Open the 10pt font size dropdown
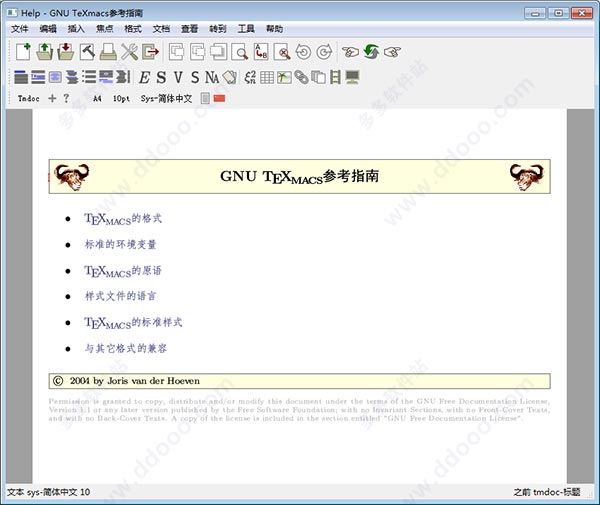Image resolution: width=600 pixels, height=505 pixels. pos(121,98)
